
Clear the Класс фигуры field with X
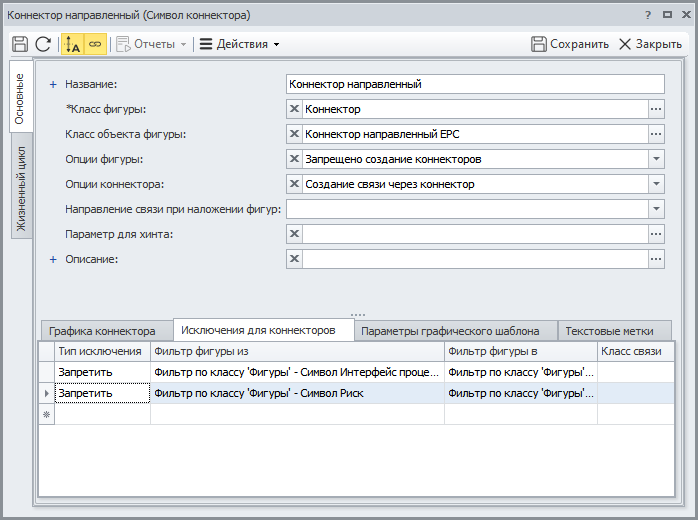294,109
